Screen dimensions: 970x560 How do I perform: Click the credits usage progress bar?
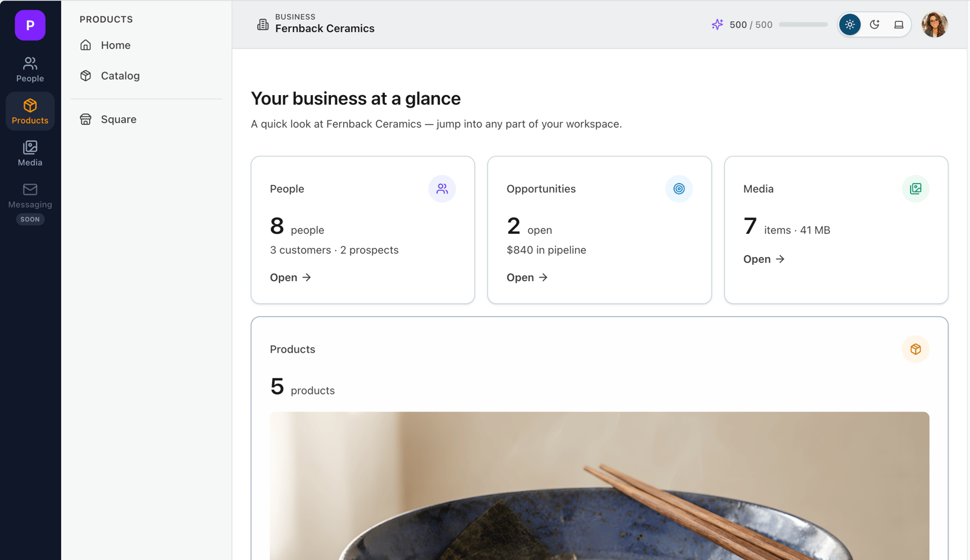[x=803, y=25]
